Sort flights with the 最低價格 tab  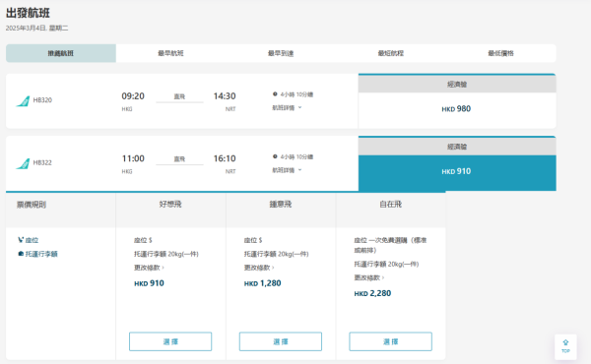pyautogui.click(x=500, y=53)
